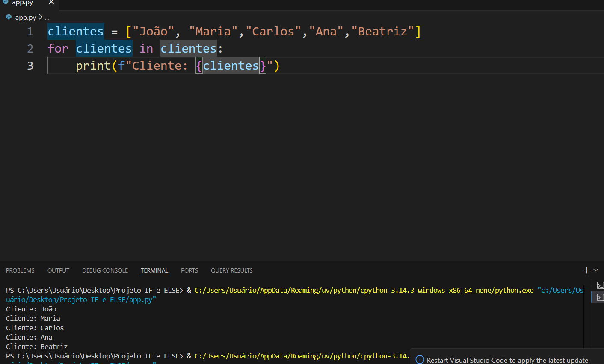Open the DEBUG CONSOLE tab
Viewport: 604px width, 364px height.
(x=105, y=270)
